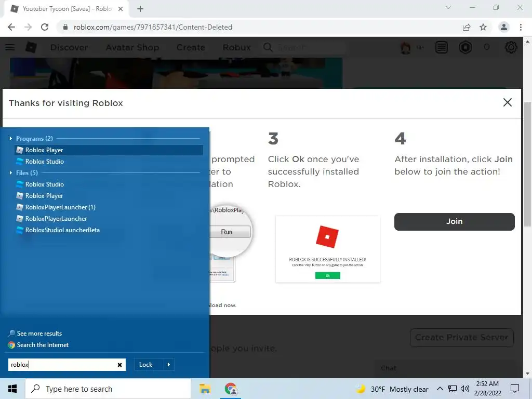Click Create Private Server button
The height and width of the screenshot is (399, 532).
461,338
